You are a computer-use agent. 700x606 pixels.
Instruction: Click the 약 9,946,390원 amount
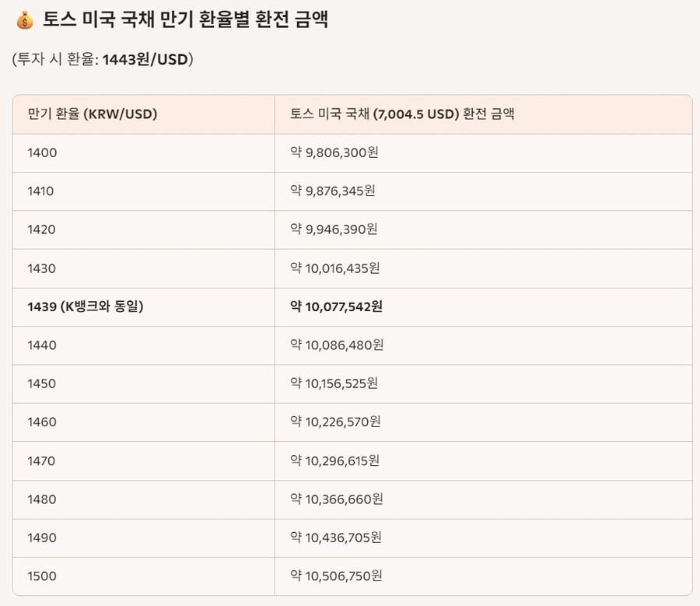click(x=334, y=229)
